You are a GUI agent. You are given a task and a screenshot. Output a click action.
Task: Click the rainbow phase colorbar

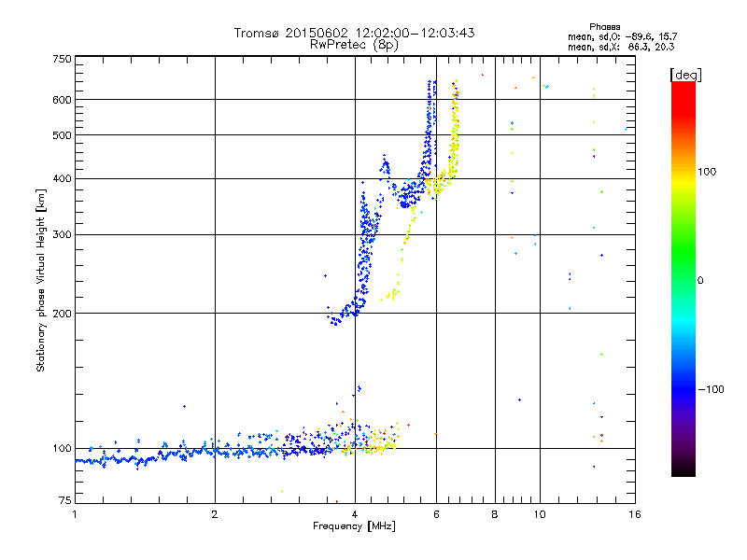coord(684,279)
